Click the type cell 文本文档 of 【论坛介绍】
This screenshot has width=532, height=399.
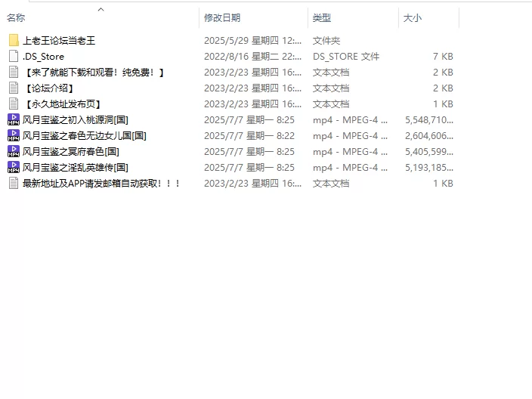(x=331, y=88)
